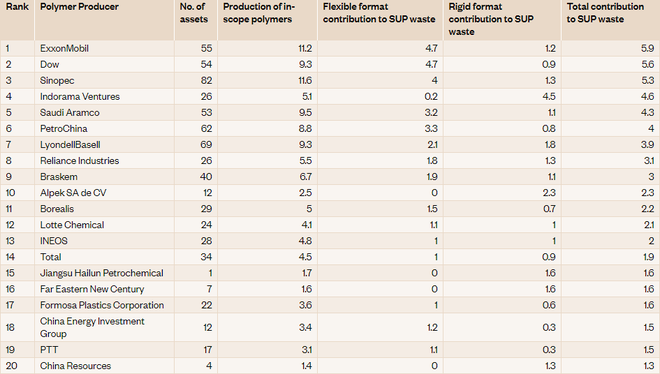Viewport: 660px width, 374px height.
Task: Select Total contribution to SUP waste header
Action: (x=605, y=13)
